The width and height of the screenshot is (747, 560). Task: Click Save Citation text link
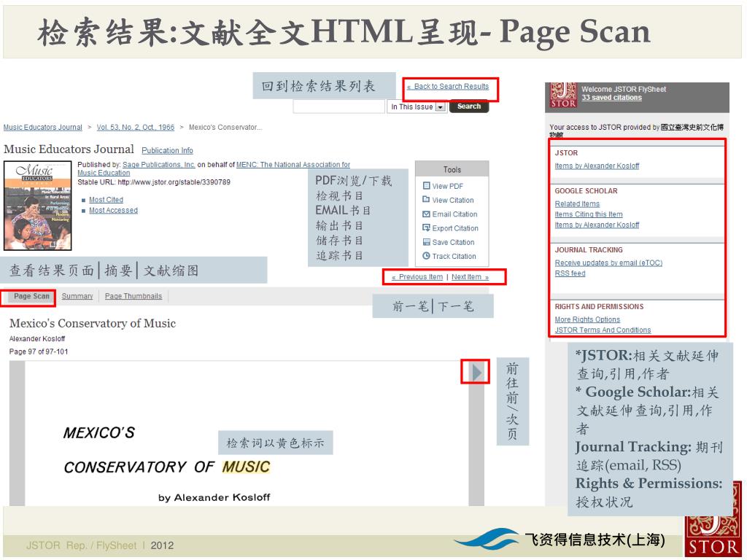tap(453, 242)
